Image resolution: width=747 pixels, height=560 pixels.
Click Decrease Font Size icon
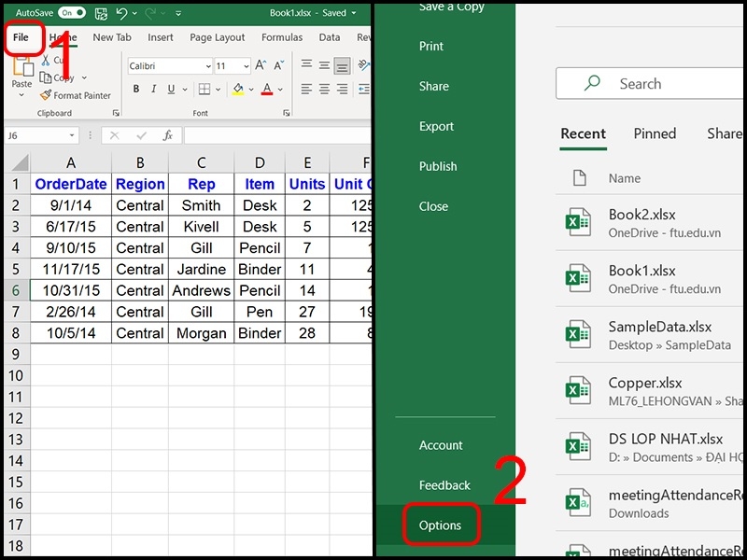coord(278,65)
